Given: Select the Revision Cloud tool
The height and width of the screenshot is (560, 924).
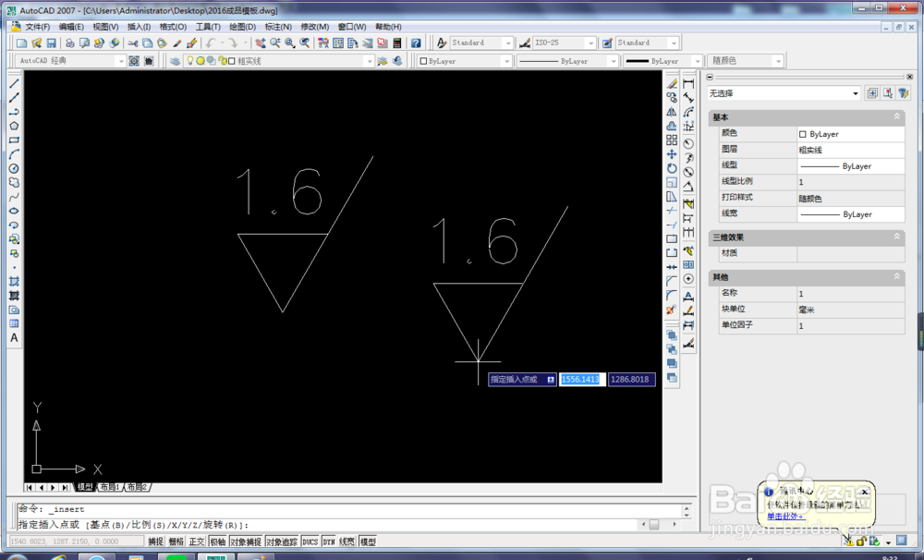Looking at the screenshot, I should tap(14, 183).
